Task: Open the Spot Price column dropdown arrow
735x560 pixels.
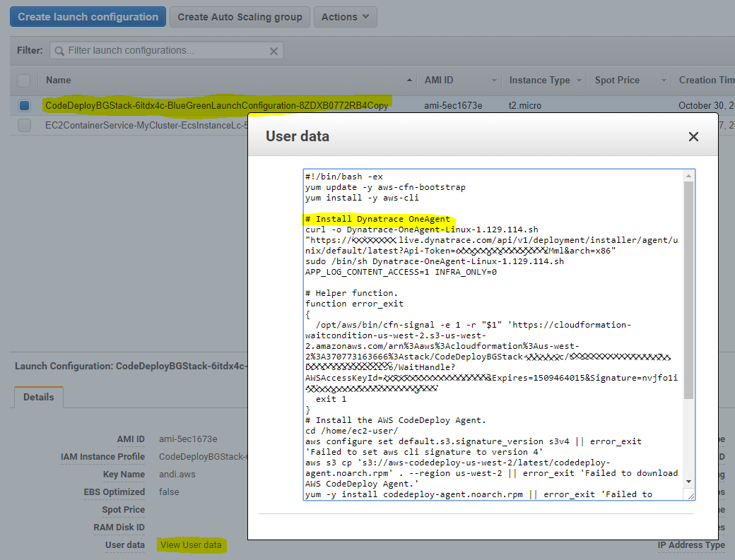Action: [x=664, y=81]
